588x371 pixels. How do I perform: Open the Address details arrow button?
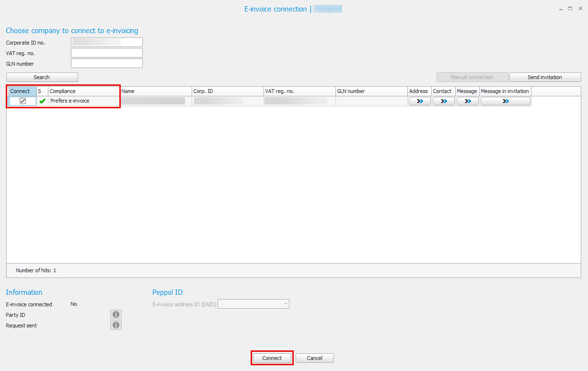(419, 101)
